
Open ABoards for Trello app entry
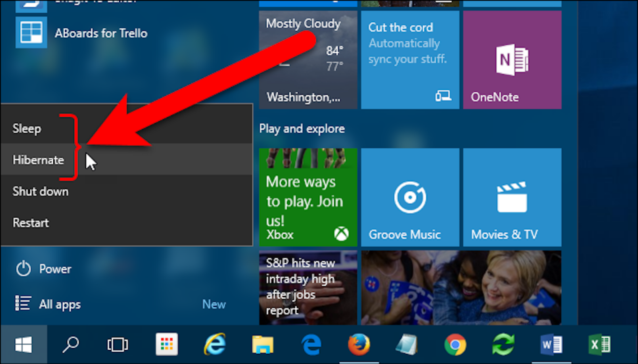(x=82, y=33)
